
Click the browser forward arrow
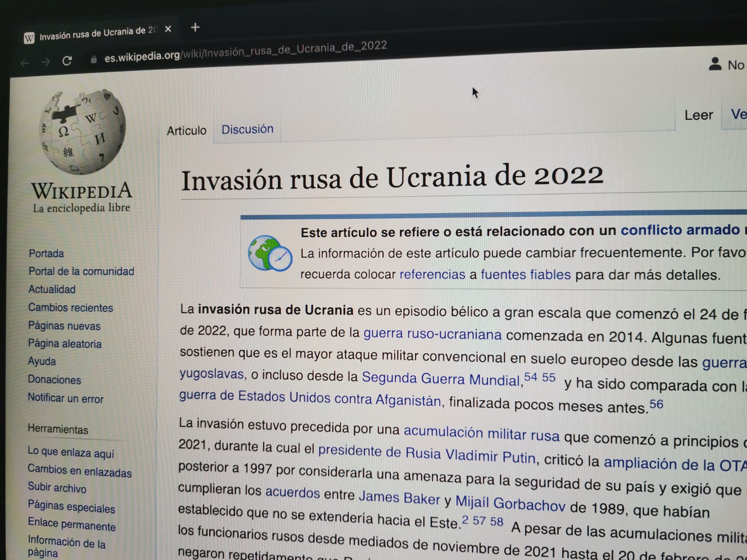46,62
